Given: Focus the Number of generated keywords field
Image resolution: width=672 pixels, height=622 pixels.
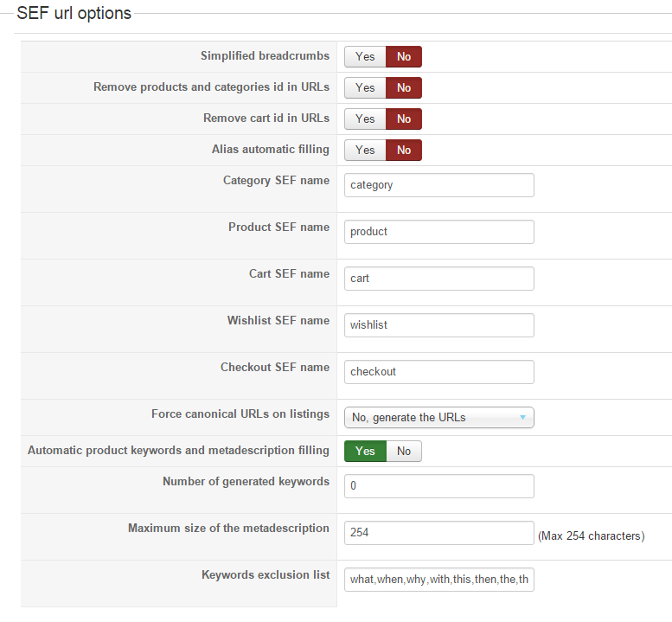Looking at the screenshot, I should click(x=438, y=486).
